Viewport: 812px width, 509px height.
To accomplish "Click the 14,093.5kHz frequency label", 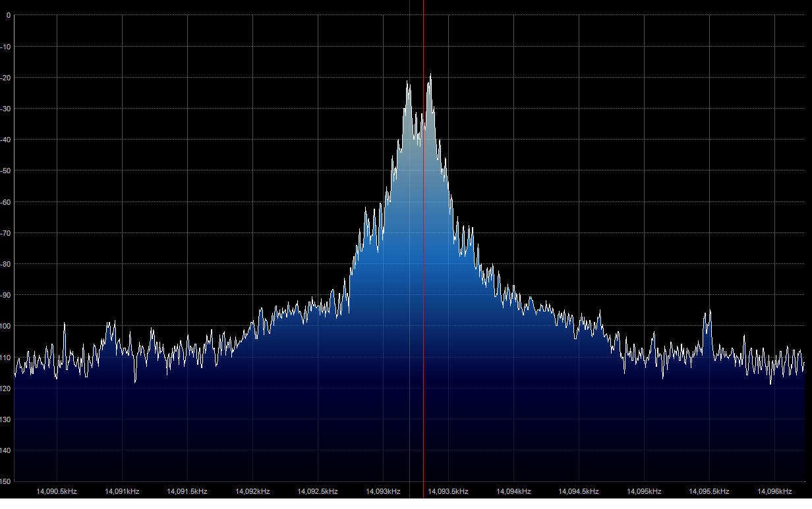I will pos(448,491).
